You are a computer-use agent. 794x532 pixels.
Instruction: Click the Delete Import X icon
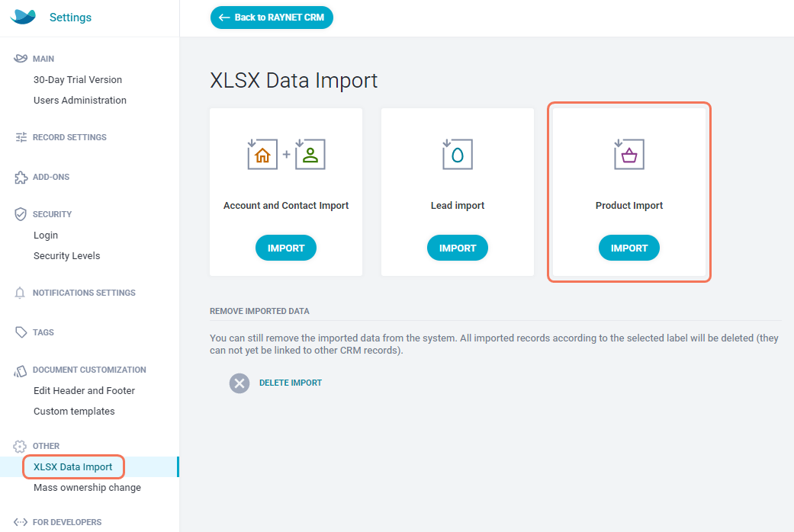point(239,383)
